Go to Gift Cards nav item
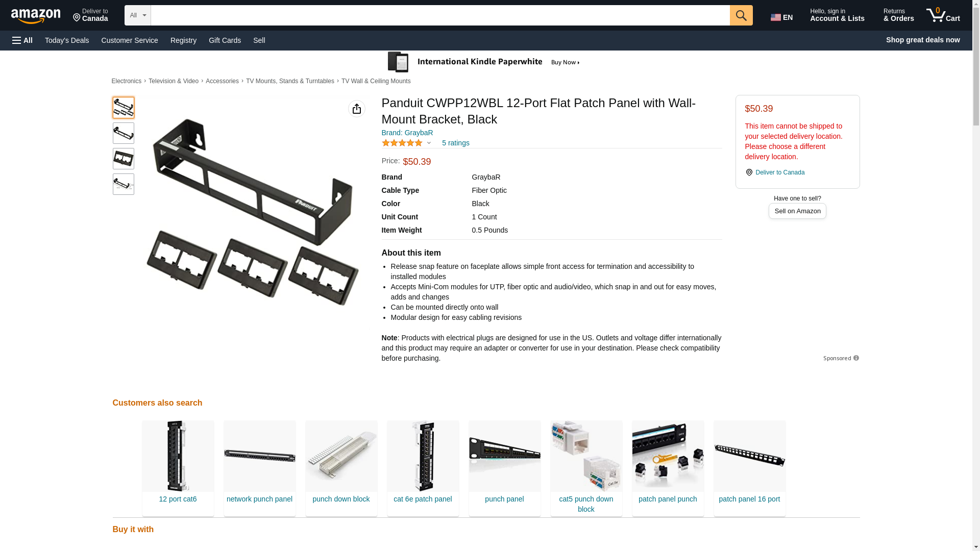Image resolution: width=980 pixels, height=551 pixels. click(x=225, y=40)
